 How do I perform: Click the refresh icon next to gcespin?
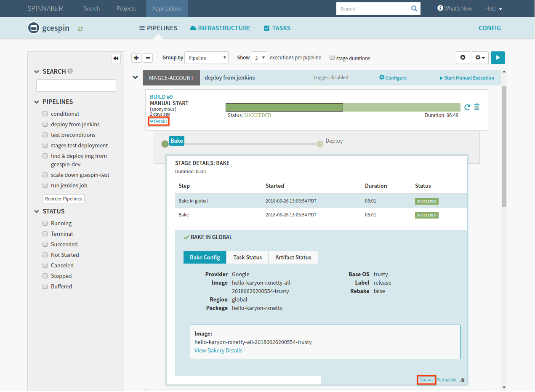click(80, 29)
